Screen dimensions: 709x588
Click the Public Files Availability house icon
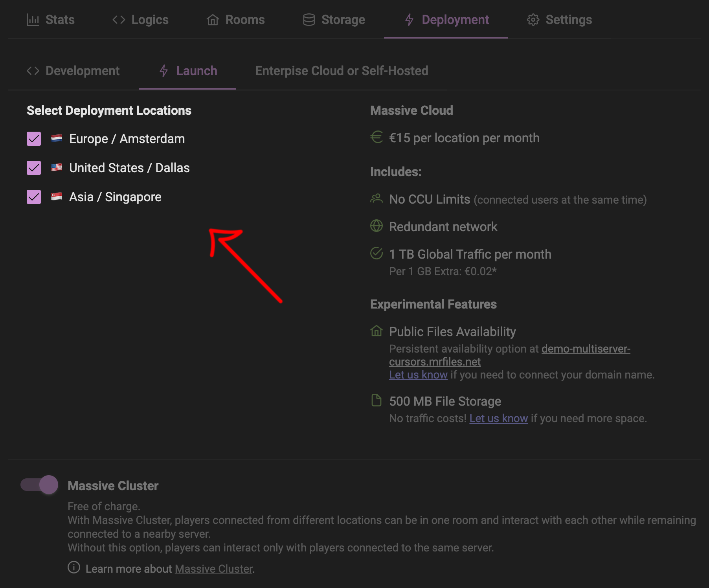(x=376, y=331)
